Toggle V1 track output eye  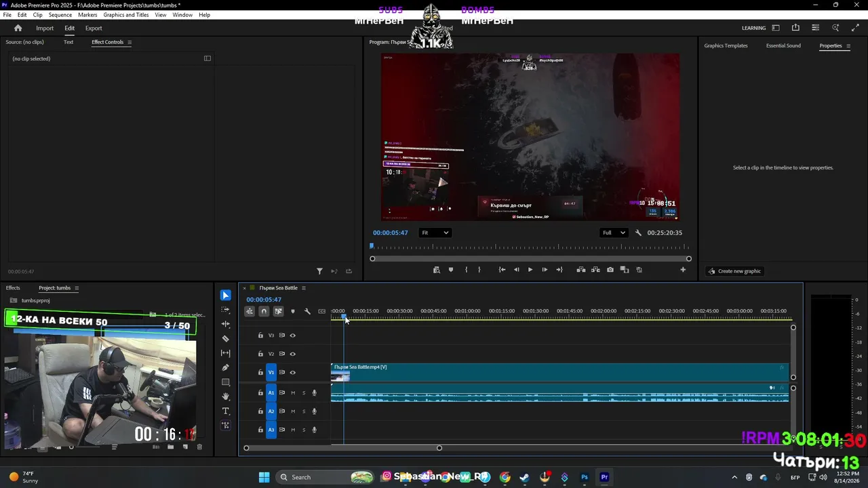point(293,372)
